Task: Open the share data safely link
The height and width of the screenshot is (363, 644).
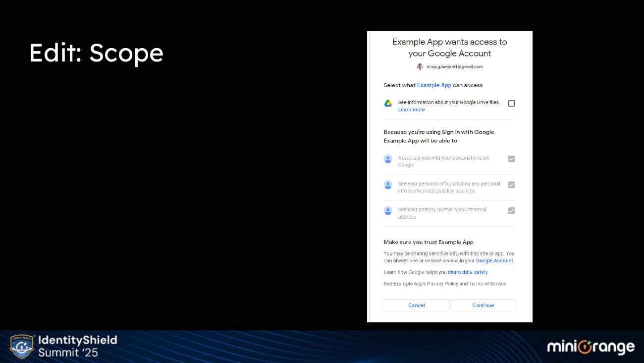Action: (468, 272)
